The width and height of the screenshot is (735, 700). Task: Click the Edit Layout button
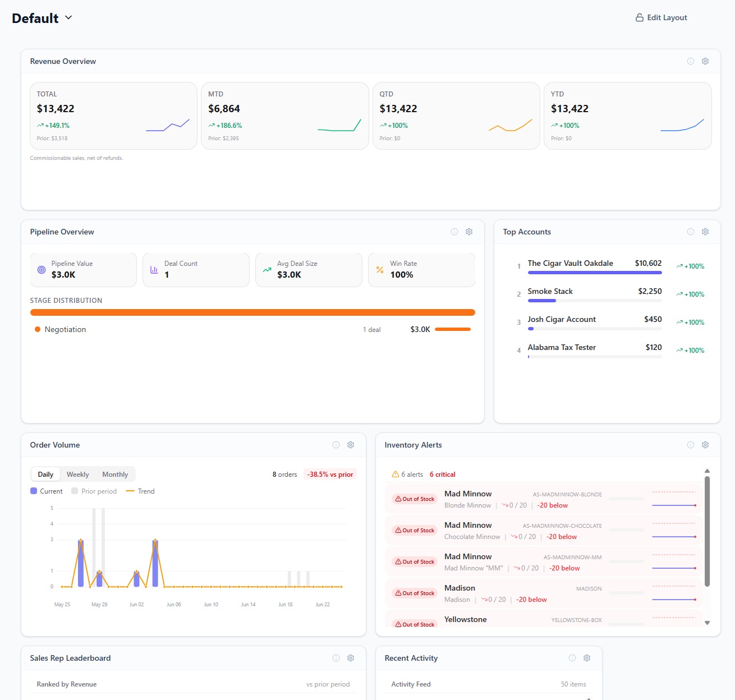click(661, 18)
